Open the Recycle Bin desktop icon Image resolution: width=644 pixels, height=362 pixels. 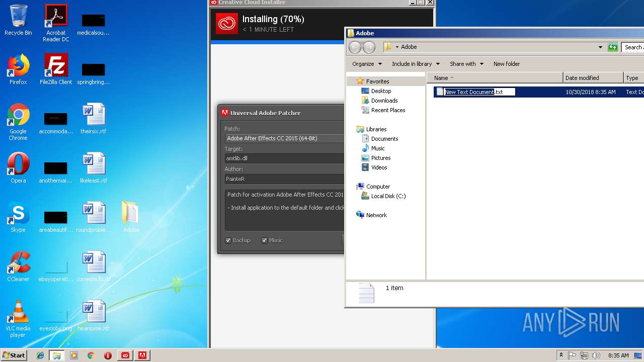pyautogui.click(x=18, y=20)
